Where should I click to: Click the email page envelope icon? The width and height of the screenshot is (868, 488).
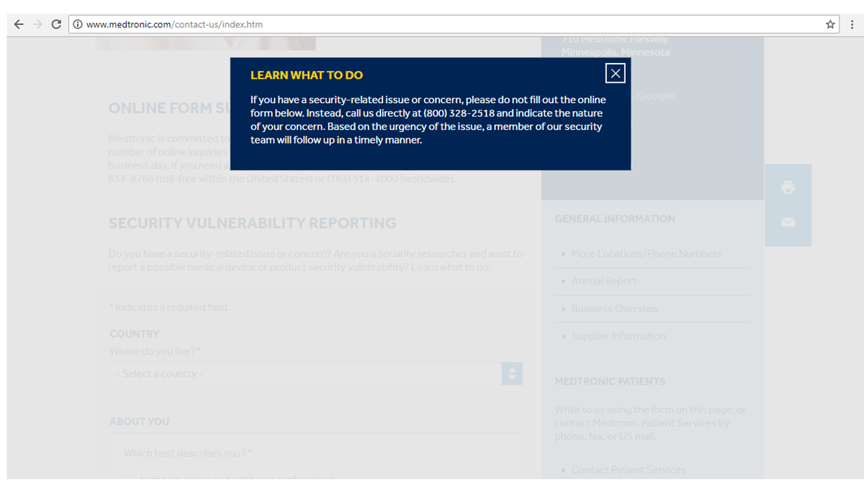pyautogui.click(x=788, y=222)
